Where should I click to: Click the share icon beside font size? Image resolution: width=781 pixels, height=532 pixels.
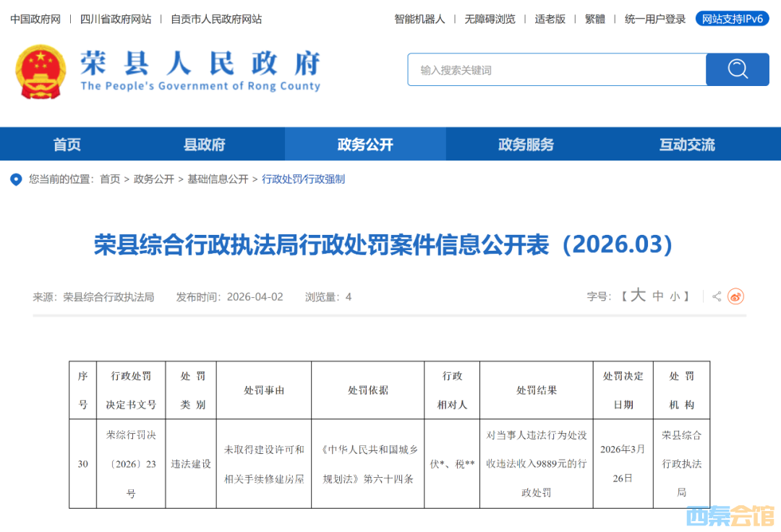[x=717, y=296]
